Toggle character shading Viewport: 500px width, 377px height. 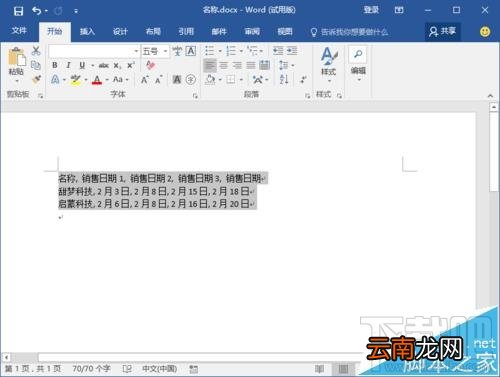click(177, 80)
